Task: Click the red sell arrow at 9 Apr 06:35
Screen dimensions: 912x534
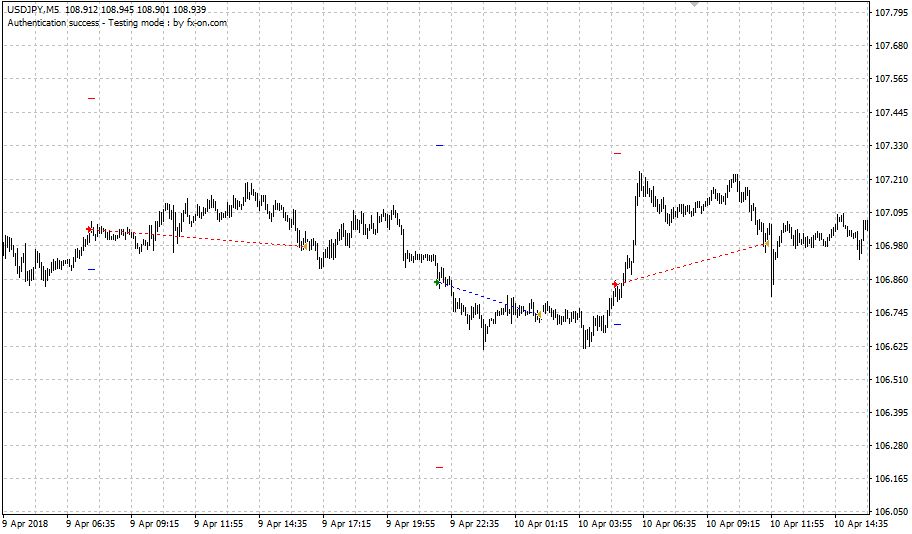Action: [89, 229]
